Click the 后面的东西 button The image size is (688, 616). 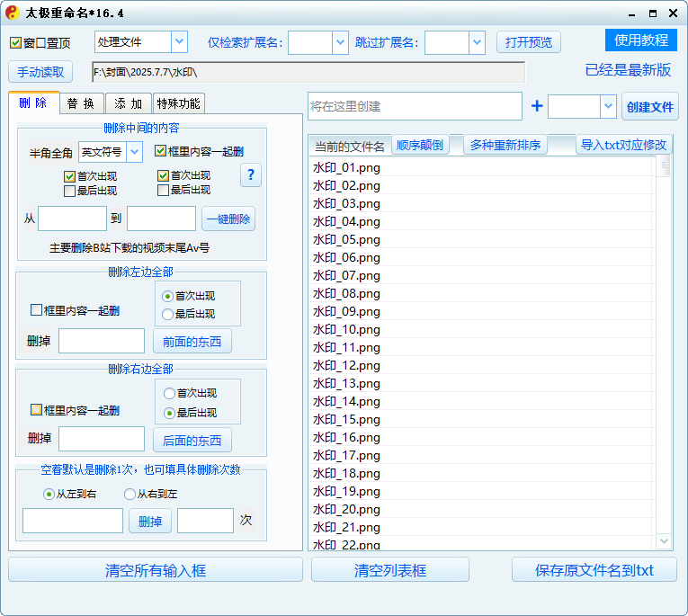tap(192, 440)
